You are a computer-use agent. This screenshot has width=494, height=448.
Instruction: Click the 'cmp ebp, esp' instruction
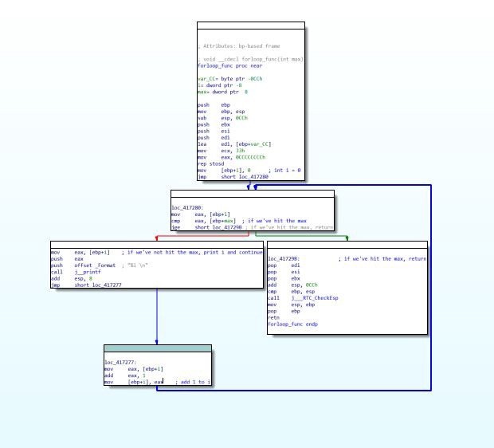click(291, 292)
